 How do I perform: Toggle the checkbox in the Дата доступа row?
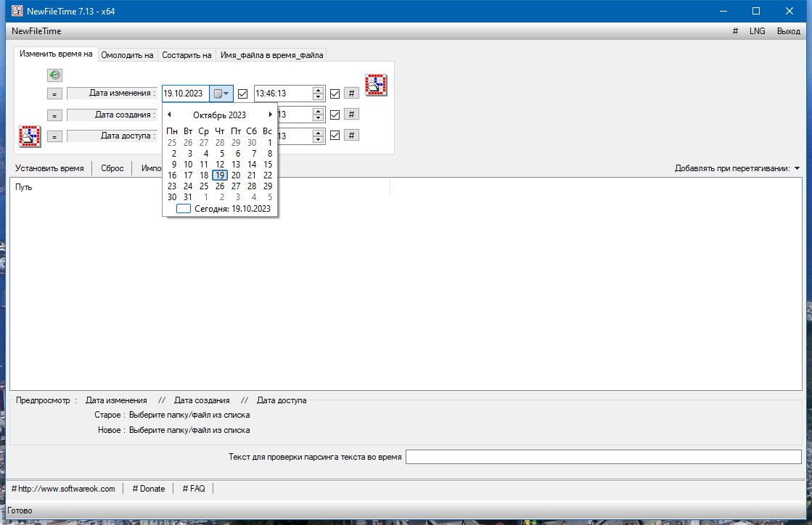point(335,136)
